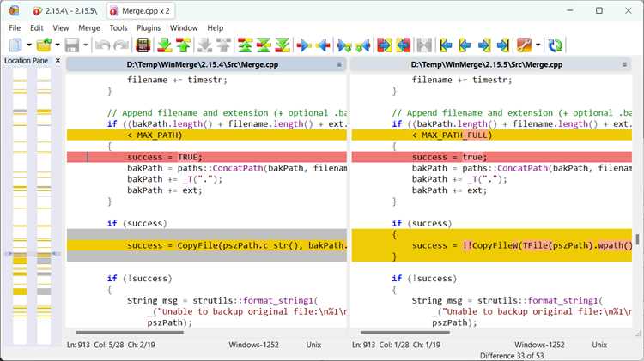Viewport: 644px width, 361px height.
Task: Open the left pane header menu icon
Action: [x=339, y=64]
